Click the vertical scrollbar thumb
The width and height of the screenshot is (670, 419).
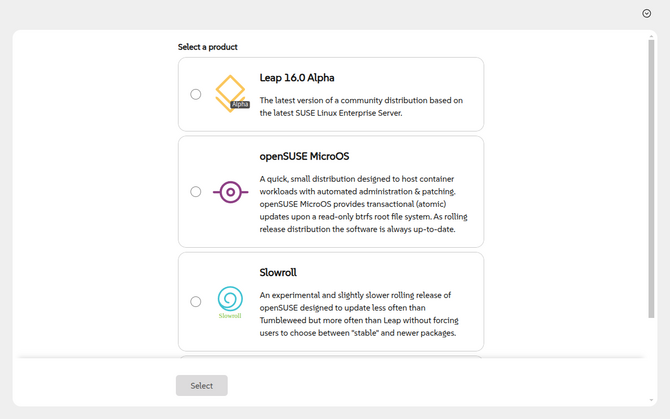click(x=652, y=180)
